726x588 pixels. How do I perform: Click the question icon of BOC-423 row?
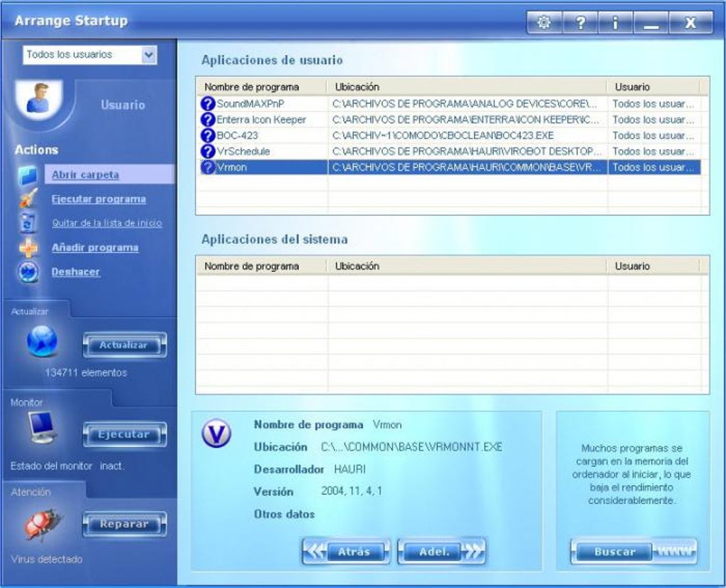pos(208,135)
